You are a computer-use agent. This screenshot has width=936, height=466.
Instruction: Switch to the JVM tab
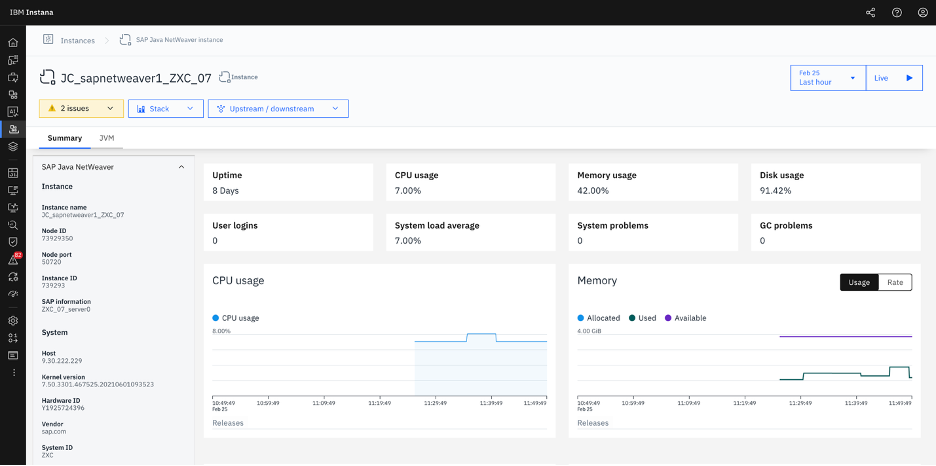coord(107,138)
